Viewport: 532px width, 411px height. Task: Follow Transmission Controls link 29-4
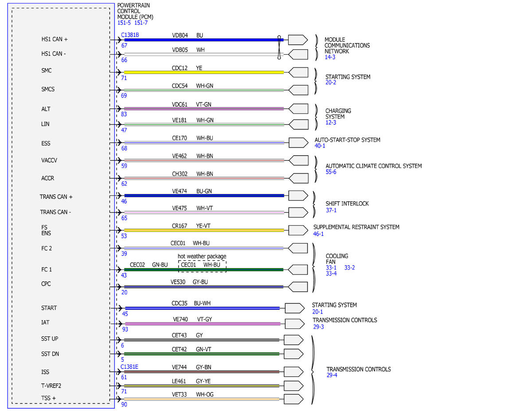pyautogui.click(x=332, y=376)
